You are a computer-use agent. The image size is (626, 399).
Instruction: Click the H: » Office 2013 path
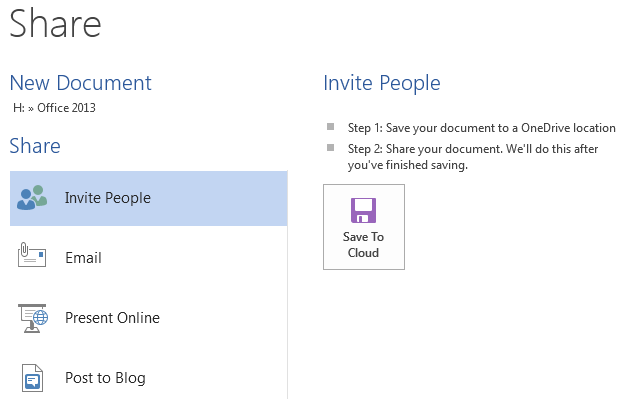tap(54, 108)
